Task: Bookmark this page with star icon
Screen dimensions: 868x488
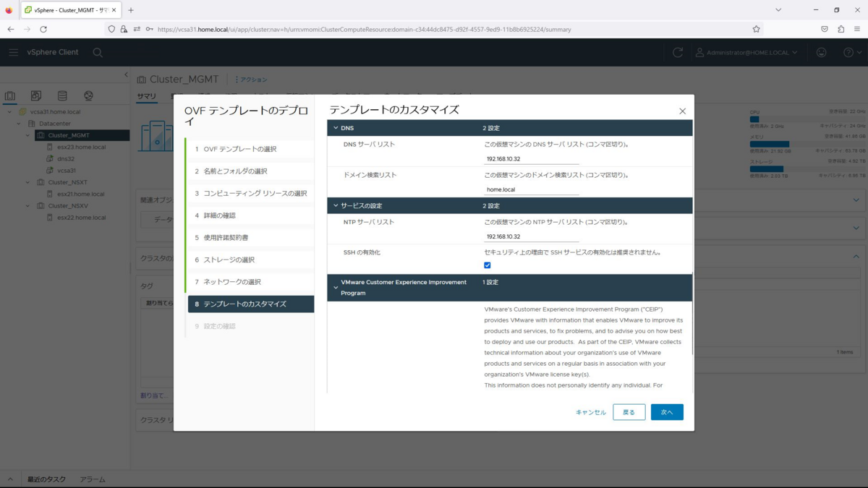Action: coord(756,29)
